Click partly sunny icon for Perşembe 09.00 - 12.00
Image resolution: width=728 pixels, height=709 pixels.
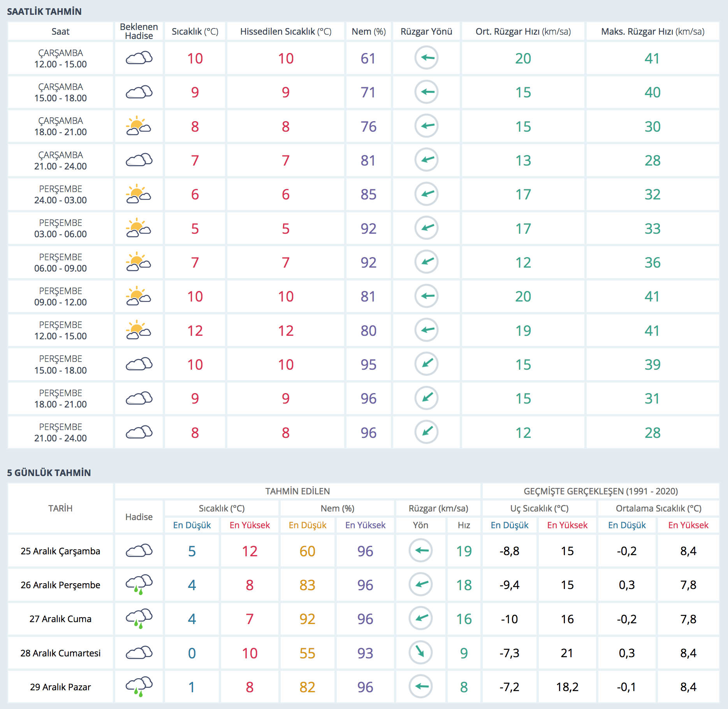[x=139, y=296]
